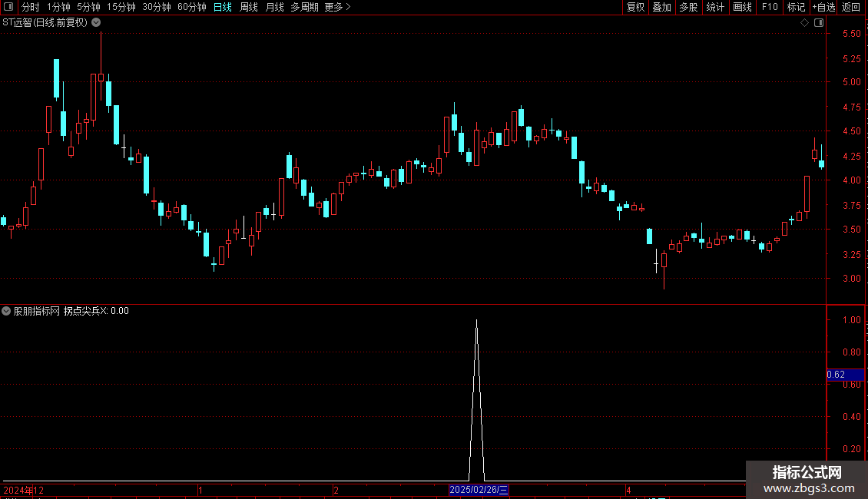Switch to 1分钟 period
The width and height of the screenshot is (868, 499).
[x=58, y=7]
